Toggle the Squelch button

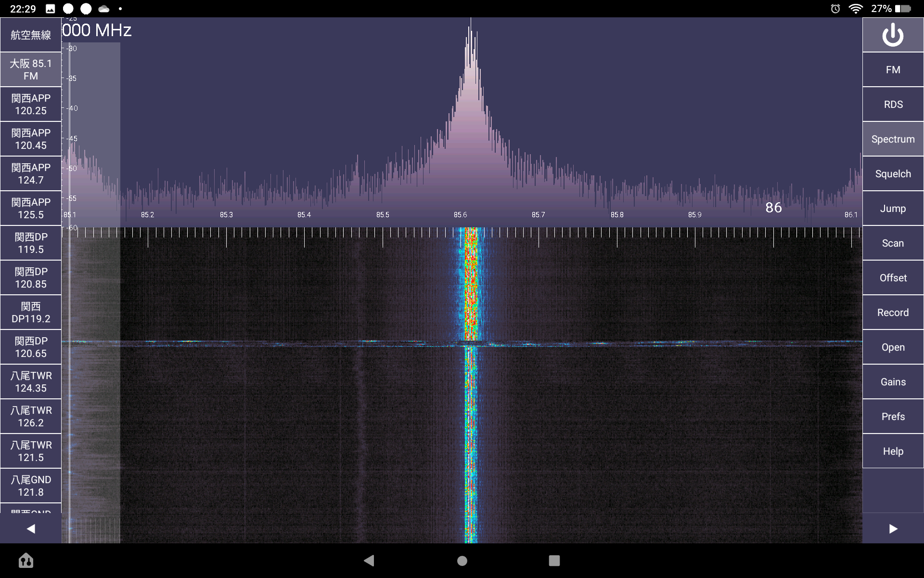coord(893,174)
